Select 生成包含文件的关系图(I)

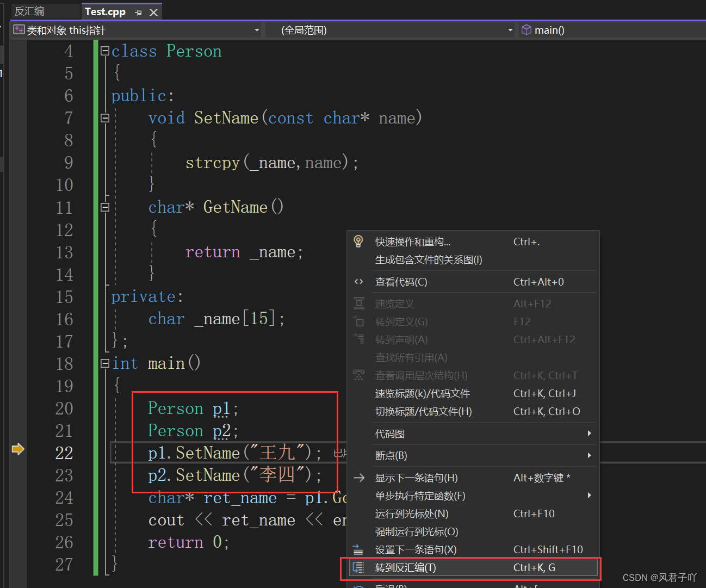pos(473,260)
